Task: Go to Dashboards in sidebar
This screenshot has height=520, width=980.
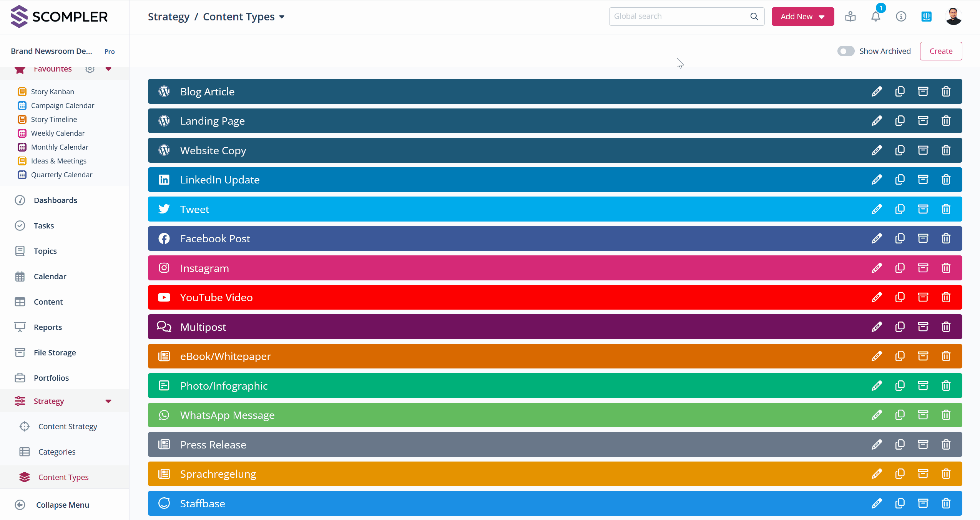Action: click(x=55, y=200)
